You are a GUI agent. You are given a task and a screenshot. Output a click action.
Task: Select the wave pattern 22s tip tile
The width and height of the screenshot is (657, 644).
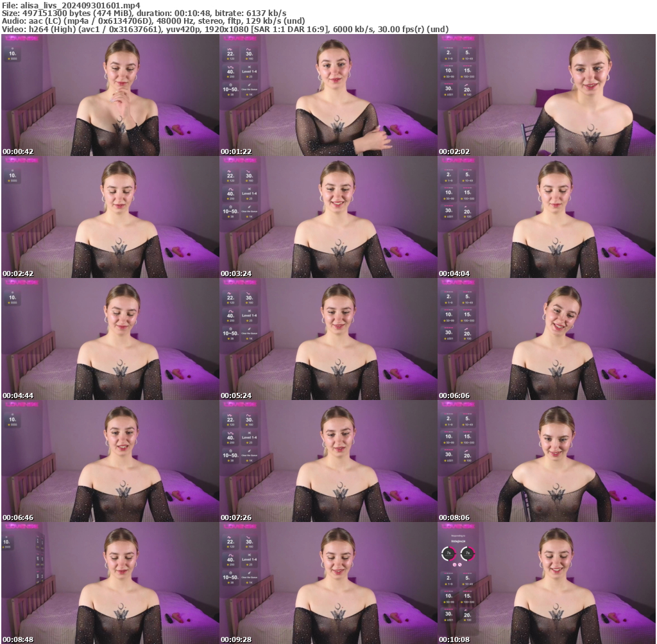tap(230, 54)
